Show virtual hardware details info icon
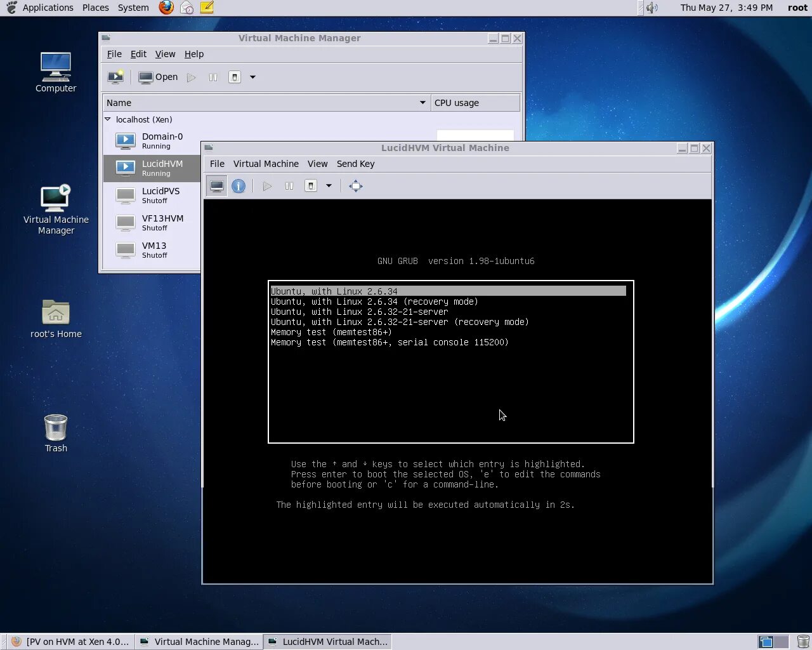 point(239,186)
